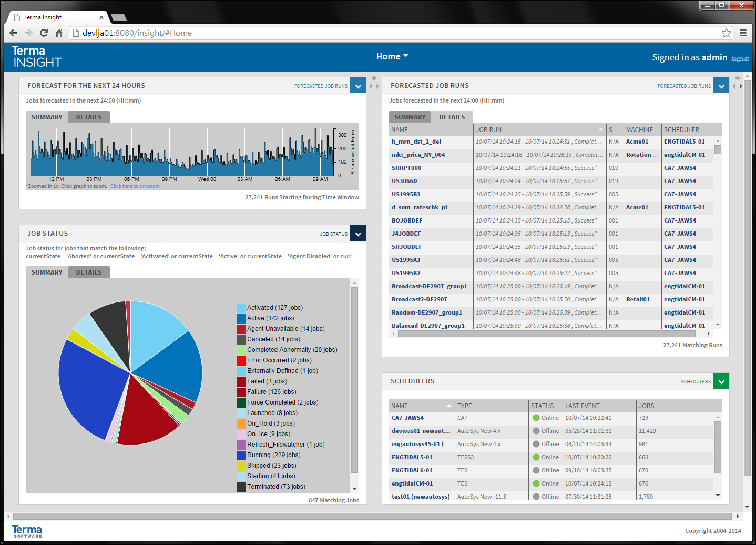
Task: Open job SHRPT000
Action: (406, 168)
